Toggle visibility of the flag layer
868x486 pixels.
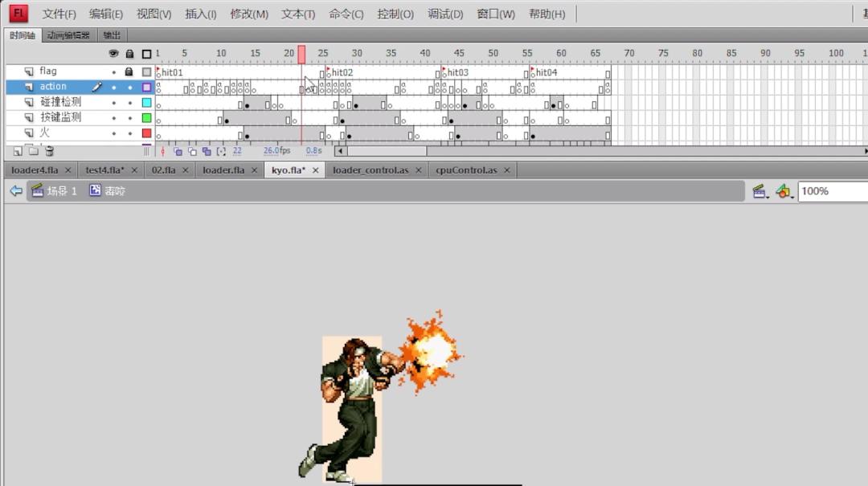tap(114, 71)
